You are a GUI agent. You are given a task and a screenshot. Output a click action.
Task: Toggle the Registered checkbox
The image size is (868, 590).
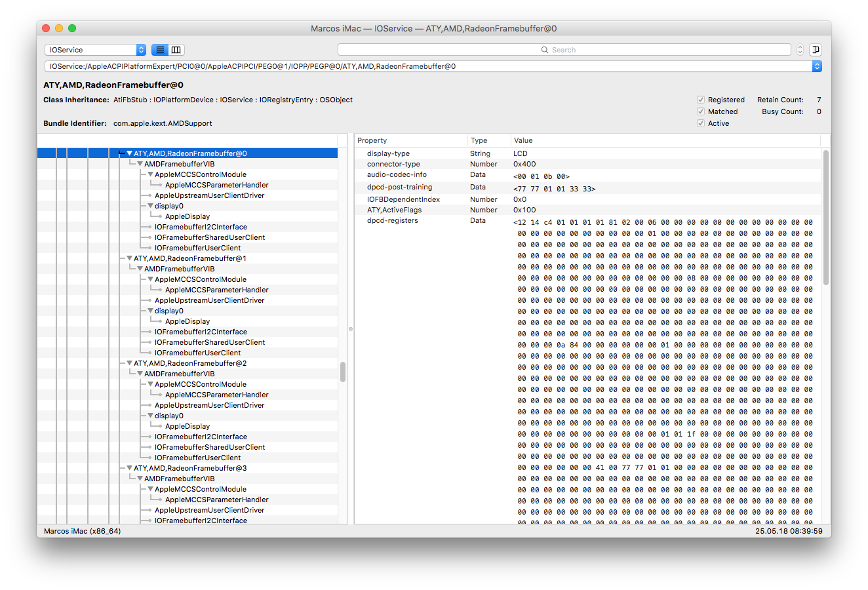tap(701, 100)
